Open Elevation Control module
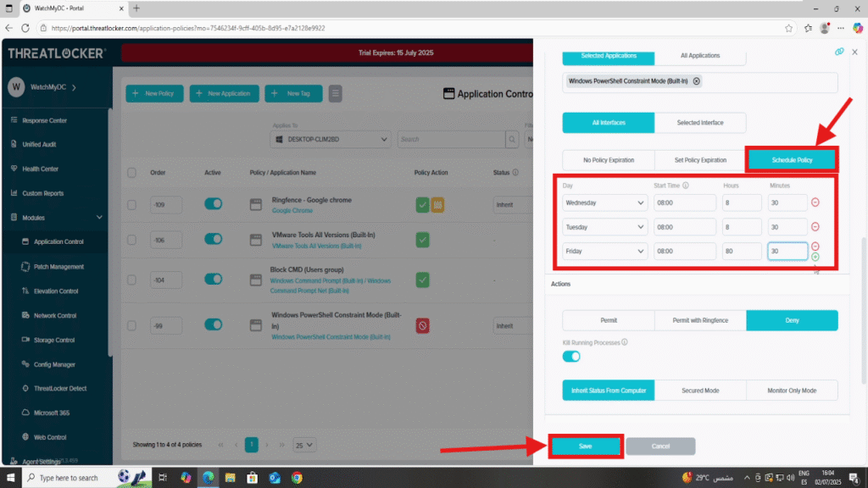The image size is (868, 488). pyautogui.click(x=55, y=291)
